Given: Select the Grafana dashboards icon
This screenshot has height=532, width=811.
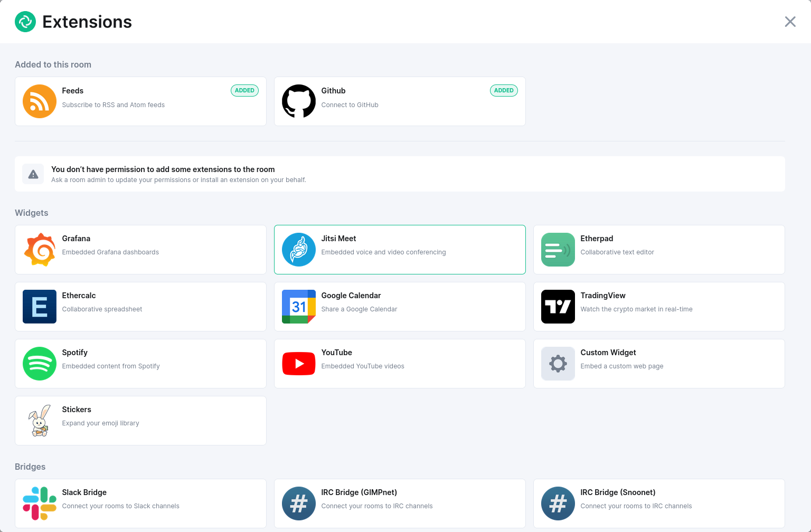Looking at the screenshot, I should click(x=40, y=250).
